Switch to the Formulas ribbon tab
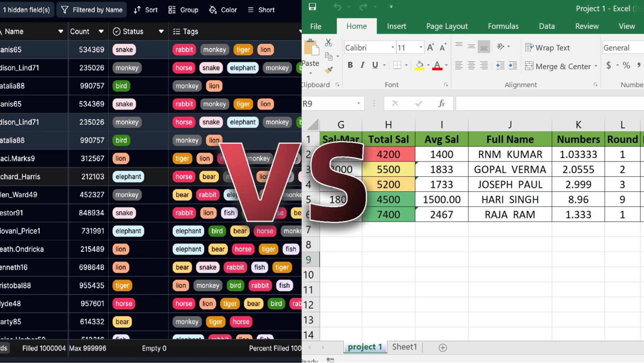This screenshot has width=644, height=363. pyautogui.click(x=503, y=26)
